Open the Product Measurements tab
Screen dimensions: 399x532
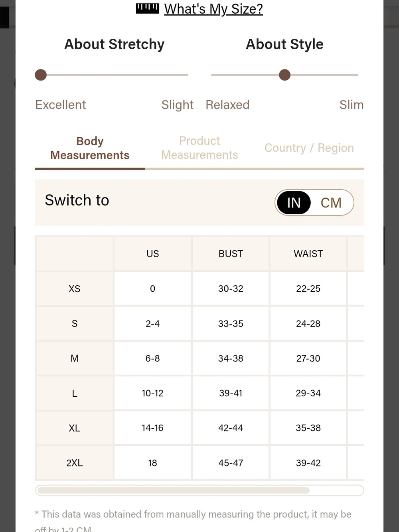pyautogui.click(x=199, y=148)
